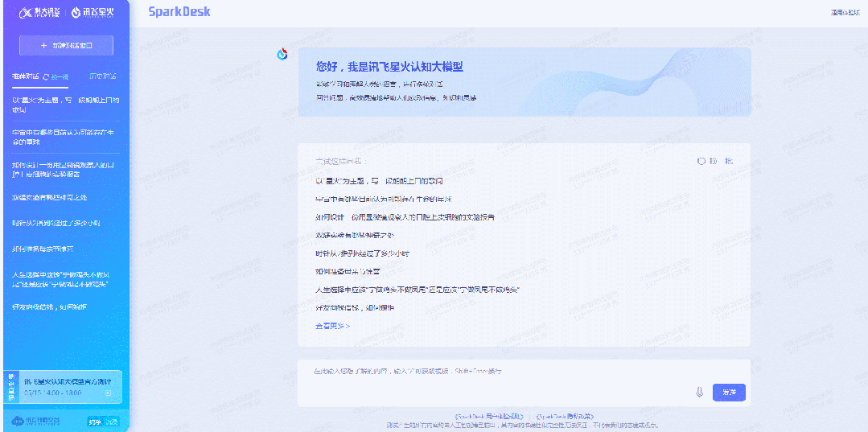The height and width of the screenshot is (432, 868).
Task: Click the microphone voice input icon
Action: [x=699, y=392]
